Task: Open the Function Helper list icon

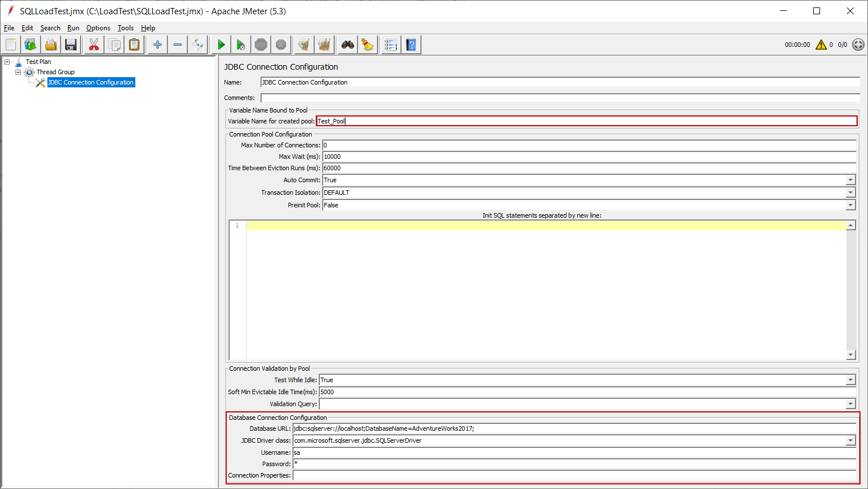Action: [x=391, y=45]
